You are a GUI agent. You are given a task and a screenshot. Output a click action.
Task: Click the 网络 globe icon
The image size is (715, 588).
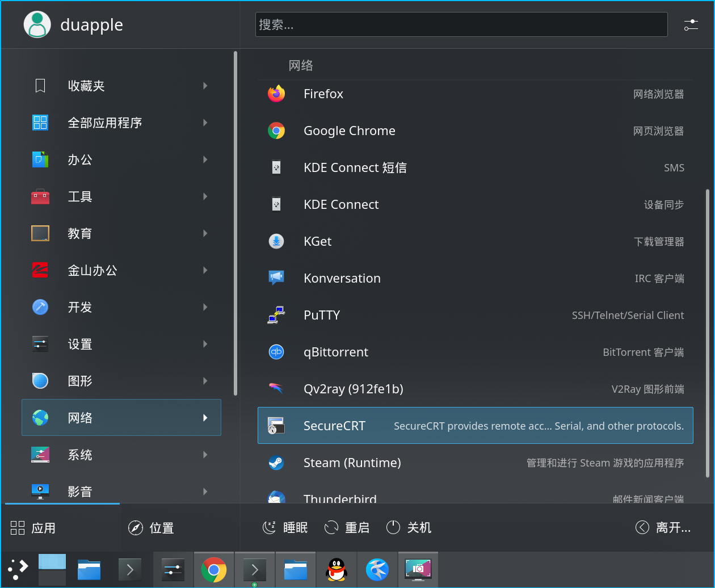click(40, 418)
